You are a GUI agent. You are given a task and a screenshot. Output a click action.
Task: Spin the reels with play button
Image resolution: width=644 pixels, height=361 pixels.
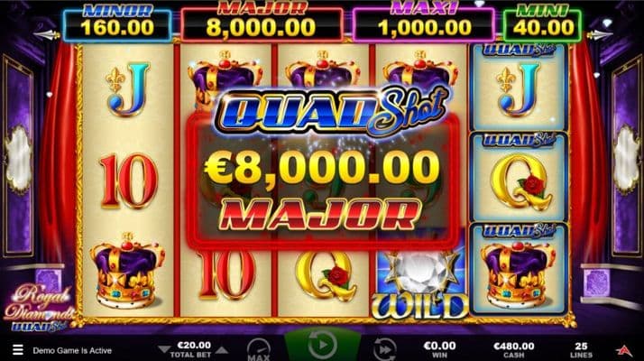pos(323,346)
